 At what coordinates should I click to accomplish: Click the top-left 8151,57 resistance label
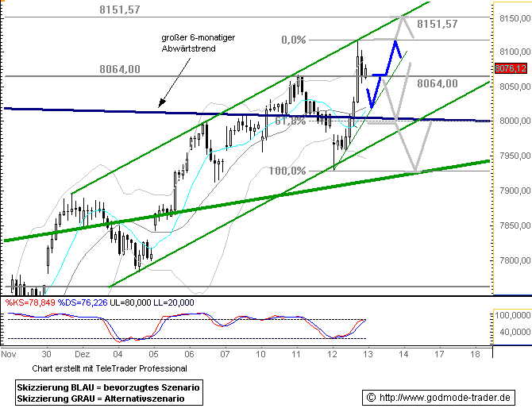[120, 10]
